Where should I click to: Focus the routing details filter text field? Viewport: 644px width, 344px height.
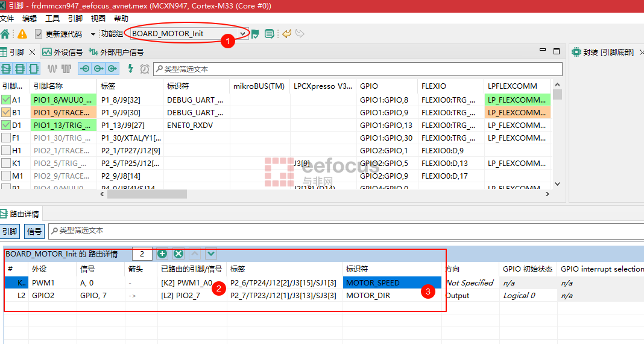tap(346, 231)
